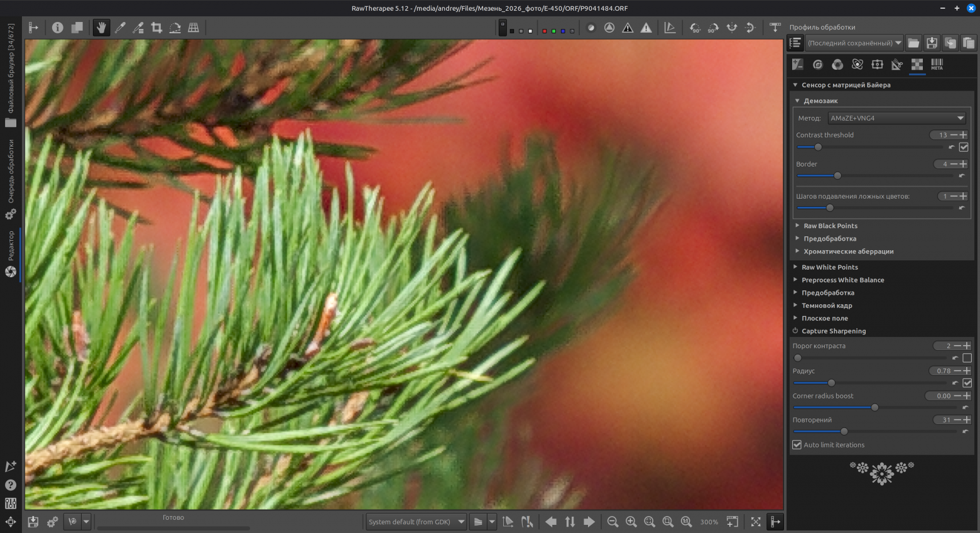This screenshot has height=533, width=980.
Task: Preview the red channel
Action: click(544, 31)
